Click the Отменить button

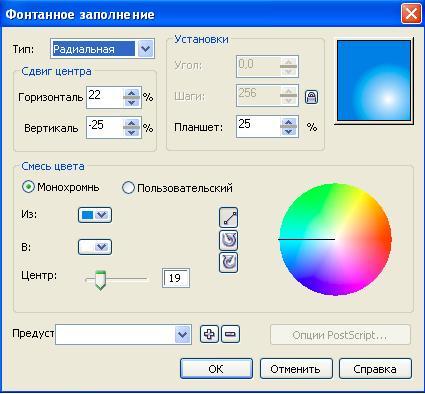pos(296,369)
